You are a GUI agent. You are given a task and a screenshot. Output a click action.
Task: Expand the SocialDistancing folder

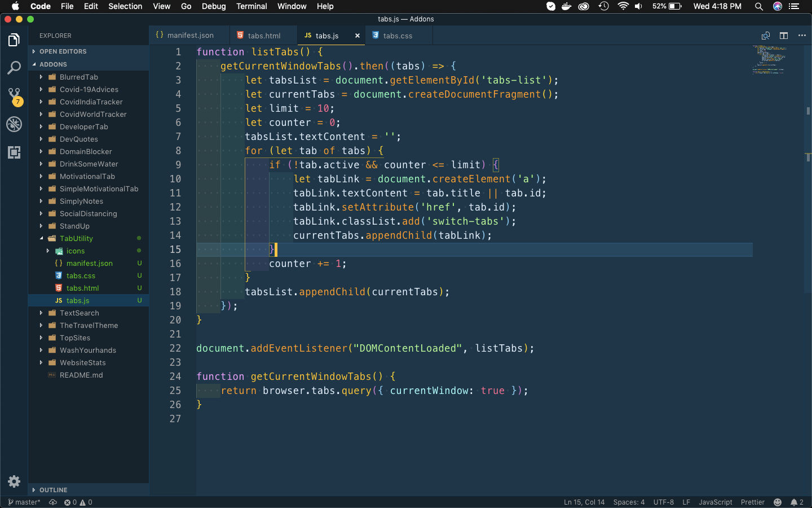coord(89,213)
